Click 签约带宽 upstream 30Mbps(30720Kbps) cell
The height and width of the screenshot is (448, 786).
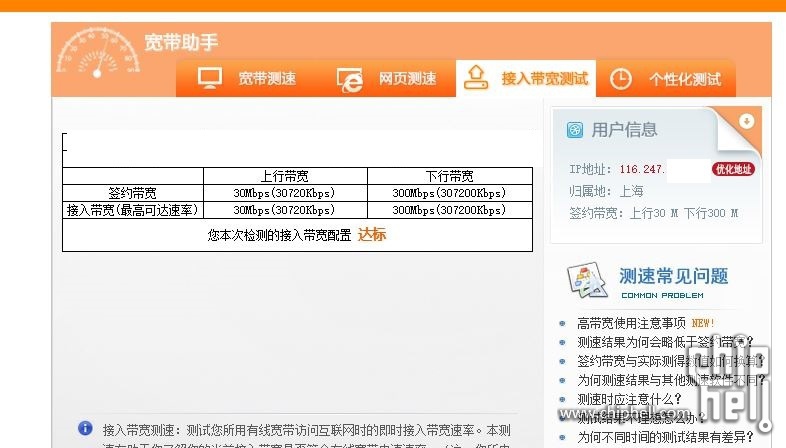[284, 193]
